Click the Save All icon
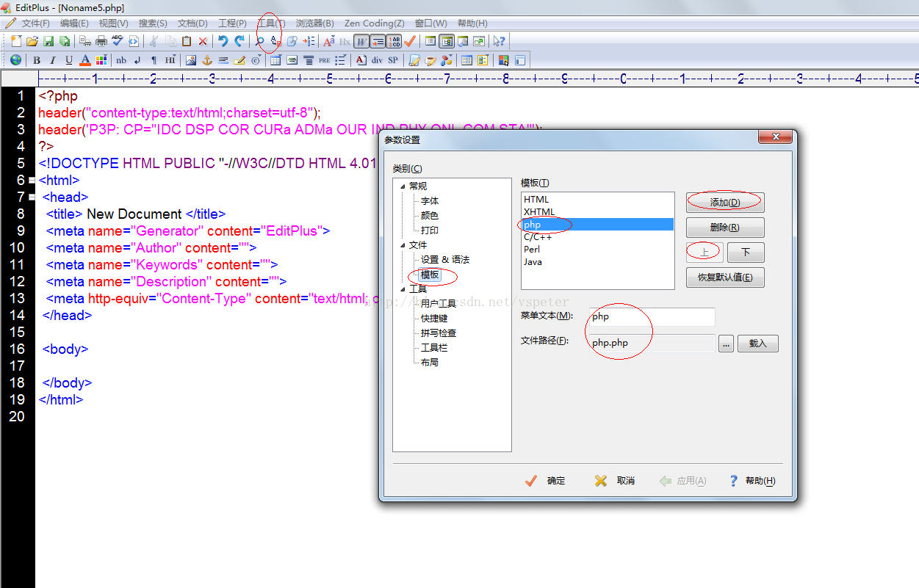Screen dimensions: 919x588 tap(65, 41)
